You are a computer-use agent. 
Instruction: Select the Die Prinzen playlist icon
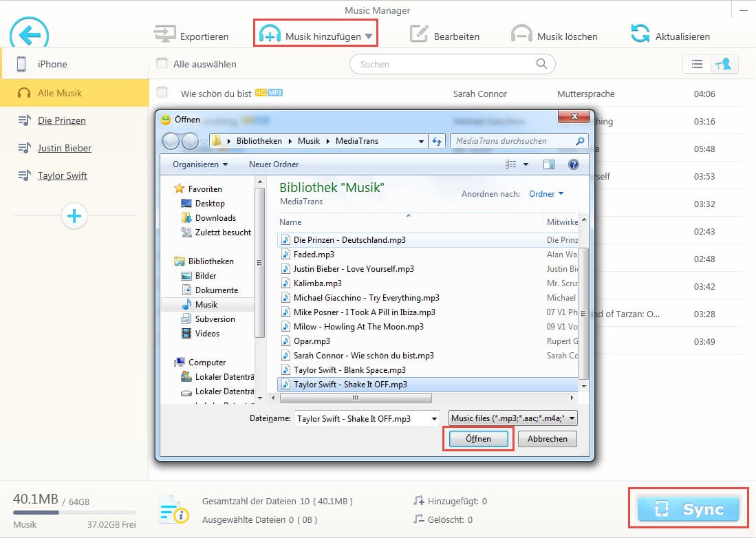pyautogui.click(x=24, y=120)
